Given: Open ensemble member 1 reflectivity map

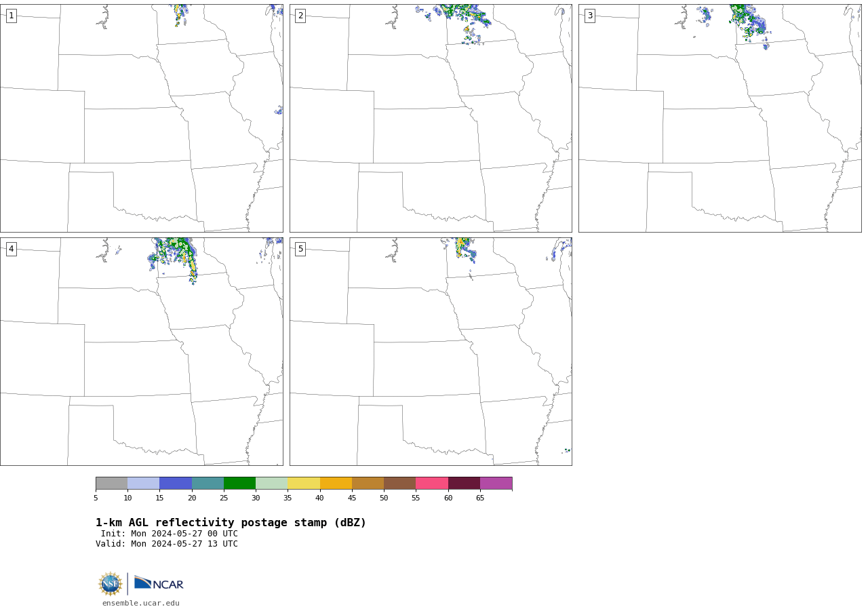Looking at the screenshot, I should coord(142,118).
